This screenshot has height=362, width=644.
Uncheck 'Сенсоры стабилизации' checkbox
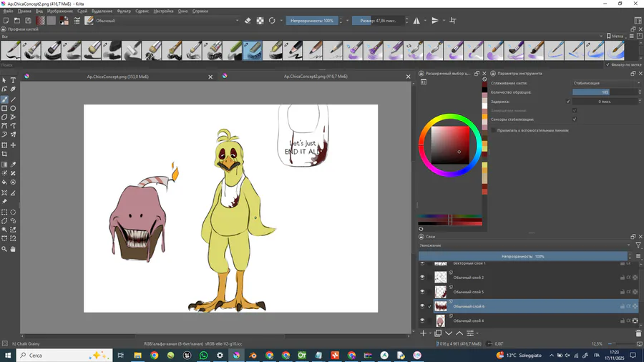tap(575, 119)
